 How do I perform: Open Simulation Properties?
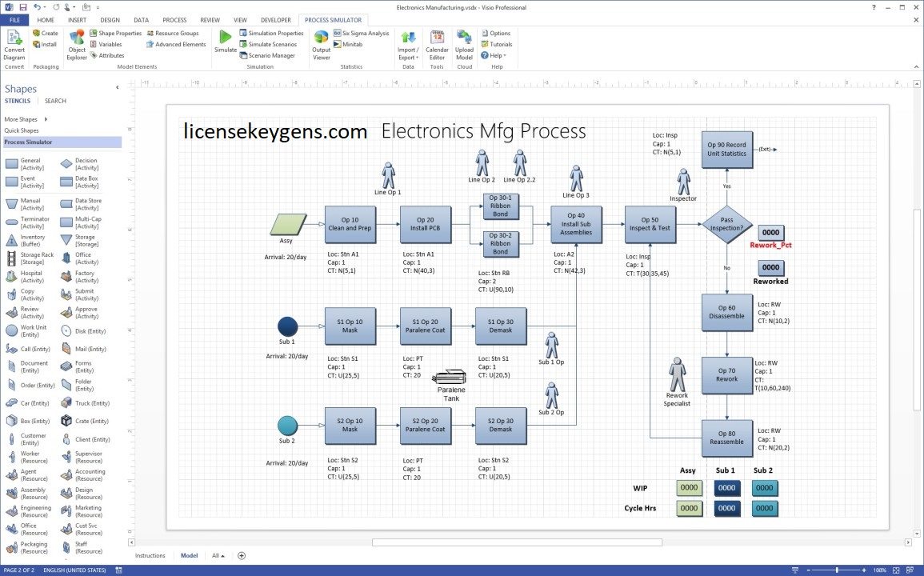(x=272, y=33)
